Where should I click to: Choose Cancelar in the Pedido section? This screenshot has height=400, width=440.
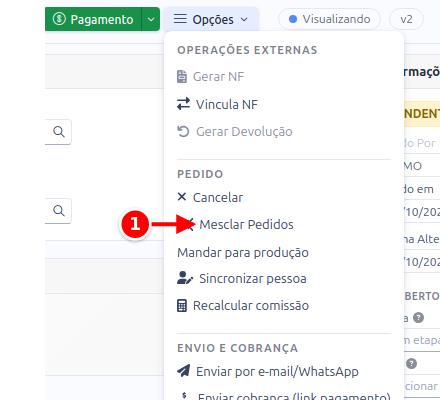point(210,197)
